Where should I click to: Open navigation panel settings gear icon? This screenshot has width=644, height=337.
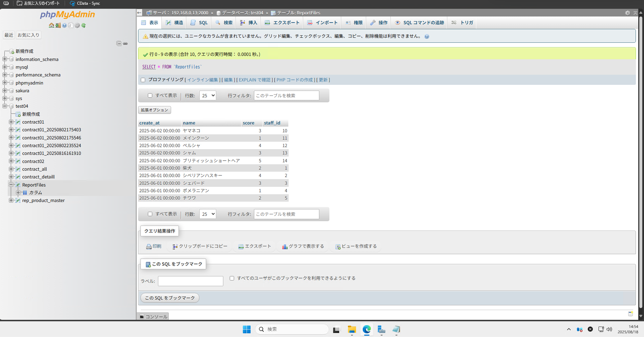point(77,26)
